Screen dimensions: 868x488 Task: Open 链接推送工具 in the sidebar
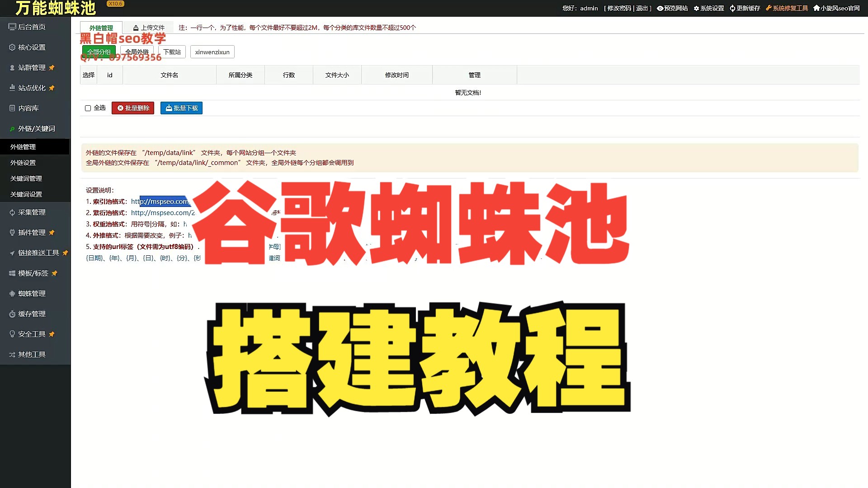38,253
